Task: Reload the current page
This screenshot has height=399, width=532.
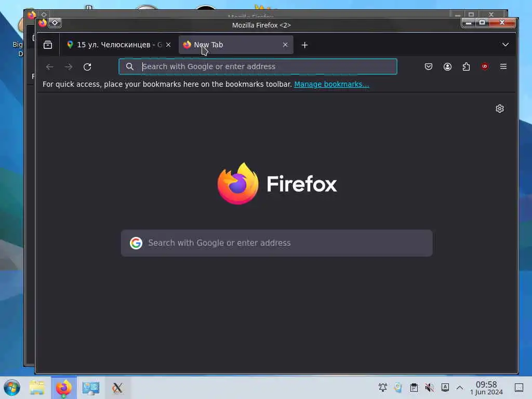Action: (87, 67)
